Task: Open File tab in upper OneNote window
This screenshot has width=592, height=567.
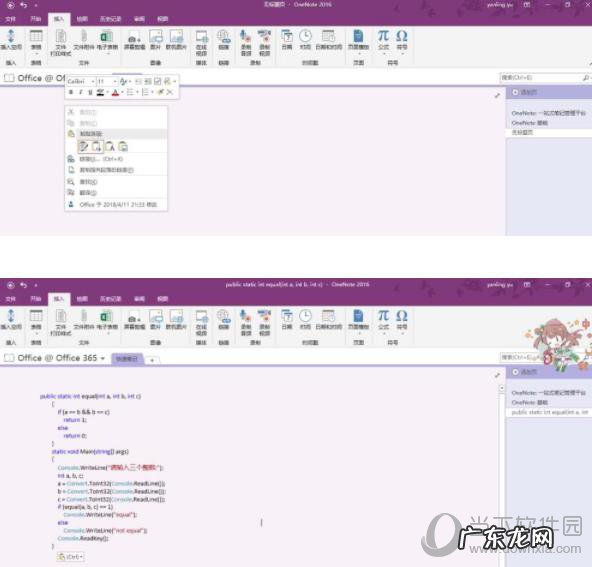Action: tap(11, 19)
